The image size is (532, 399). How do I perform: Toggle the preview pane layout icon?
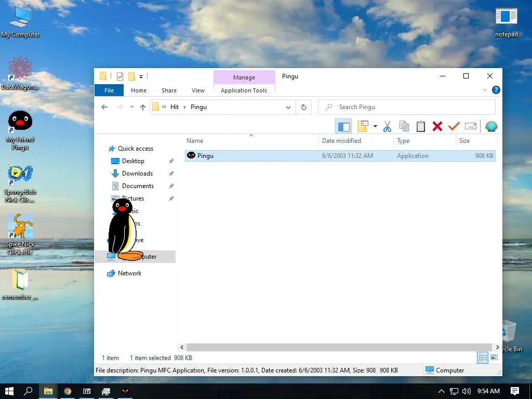pyautogui.click(x=343, y=127)
